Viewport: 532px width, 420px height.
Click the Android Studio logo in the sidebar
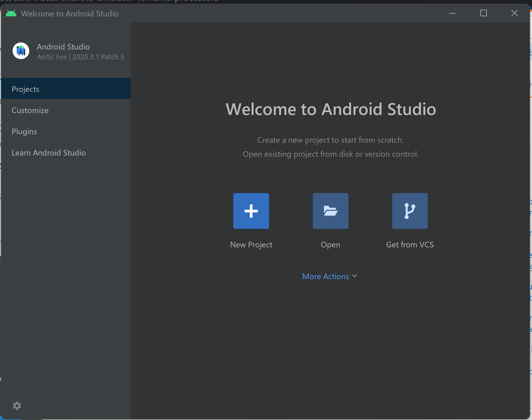(x=21, y=51)
